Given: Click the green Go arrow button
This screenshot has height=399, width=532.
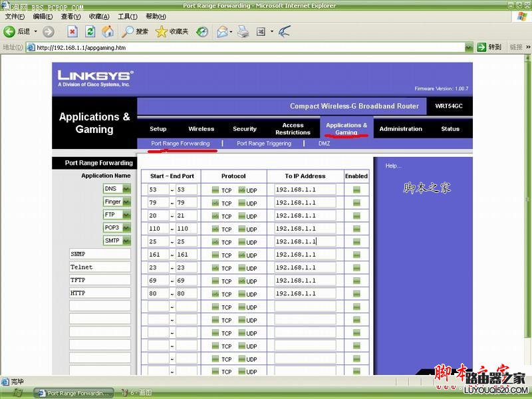Looking at the screenshot, I should pyautogui.click(x=481, y=47).
